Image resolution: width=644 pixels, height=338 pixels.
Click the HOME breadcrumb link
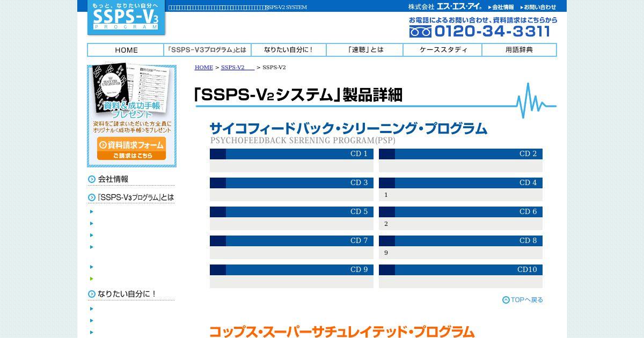click(204, 67)
